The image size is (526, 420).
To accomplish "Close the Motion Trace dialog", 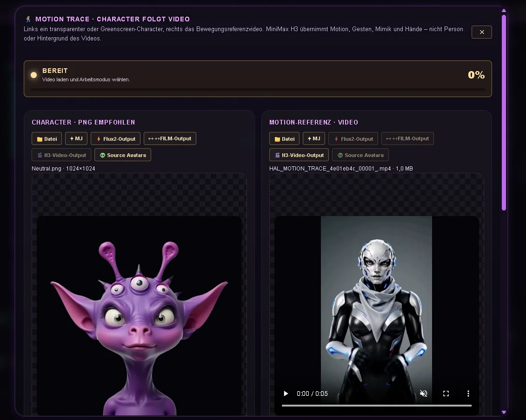I will click(481, 32).
